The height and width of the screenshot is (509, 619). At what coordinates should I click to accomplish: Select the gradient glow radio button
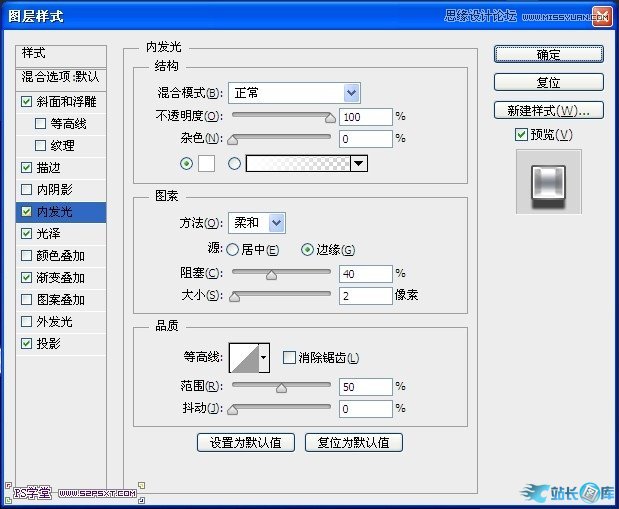point(235,164)
